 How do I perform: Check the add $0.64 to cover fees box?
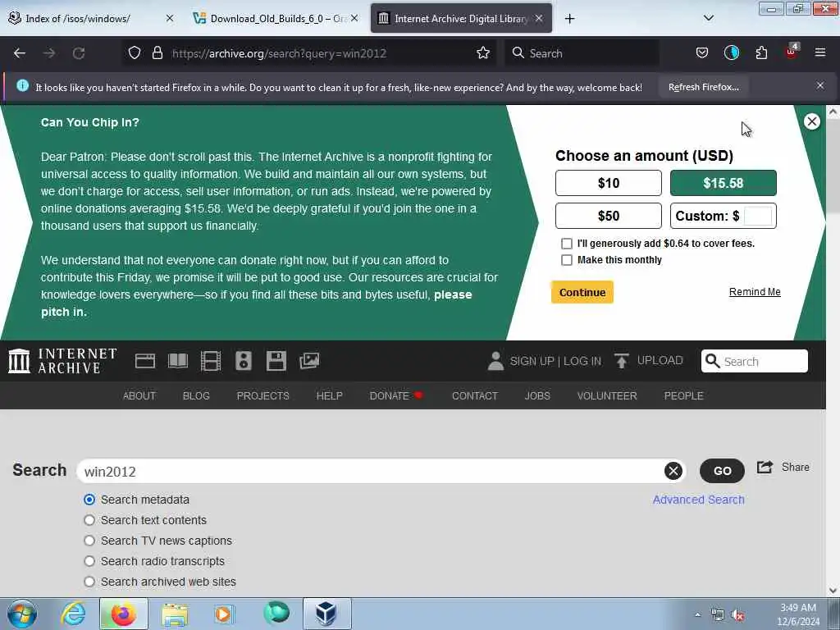[566, 244]
